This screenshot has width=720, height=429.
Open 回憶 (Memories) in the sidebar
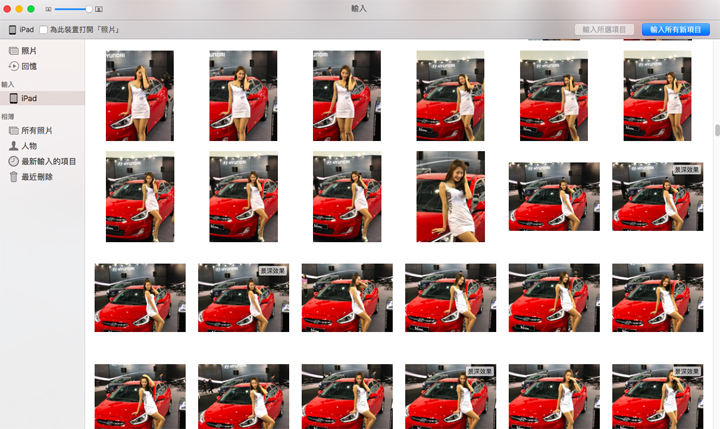point(28,66)
